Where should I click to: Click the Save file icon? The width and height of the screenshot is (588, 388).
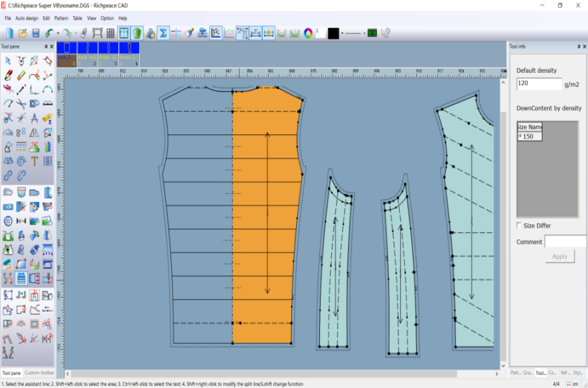pyautogui.click(x=35, y=33)
